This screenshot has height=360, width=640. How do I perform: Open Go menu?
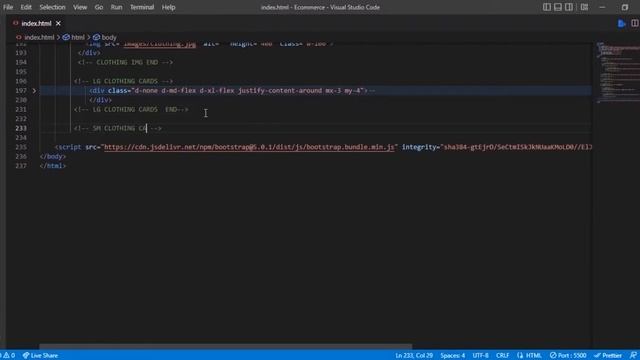point(99,7)
